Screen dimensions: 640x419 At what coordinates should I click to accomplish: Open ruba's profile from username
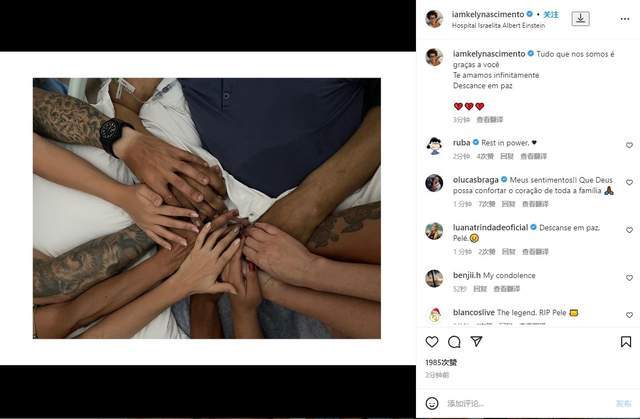[461, 142]
